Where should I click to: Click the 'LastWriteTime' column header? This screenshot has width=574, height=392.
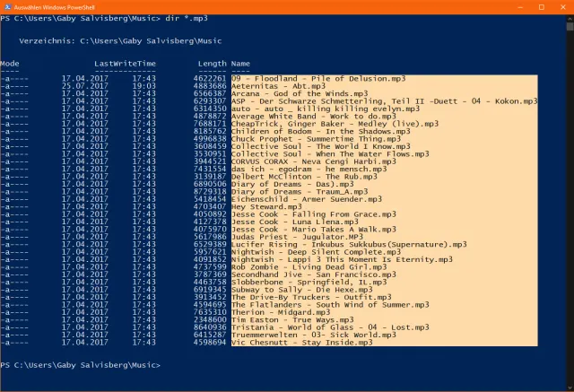[125, 64]
